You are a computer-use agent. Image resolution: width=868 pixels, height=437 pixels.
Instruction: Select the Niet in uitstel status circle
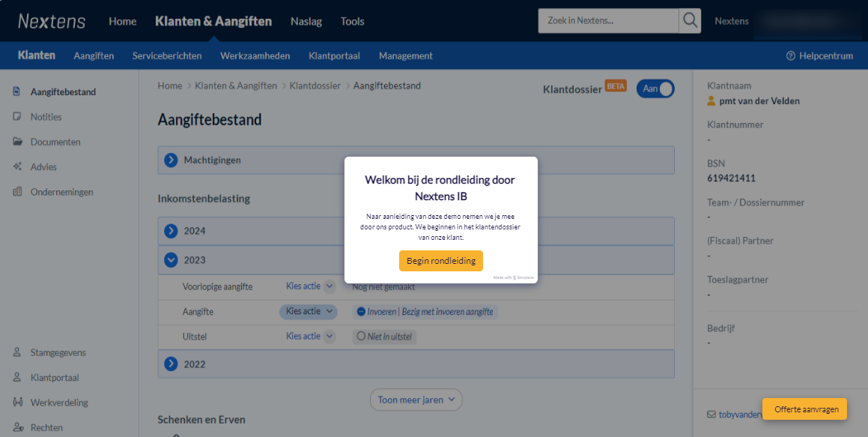[361, 337]
